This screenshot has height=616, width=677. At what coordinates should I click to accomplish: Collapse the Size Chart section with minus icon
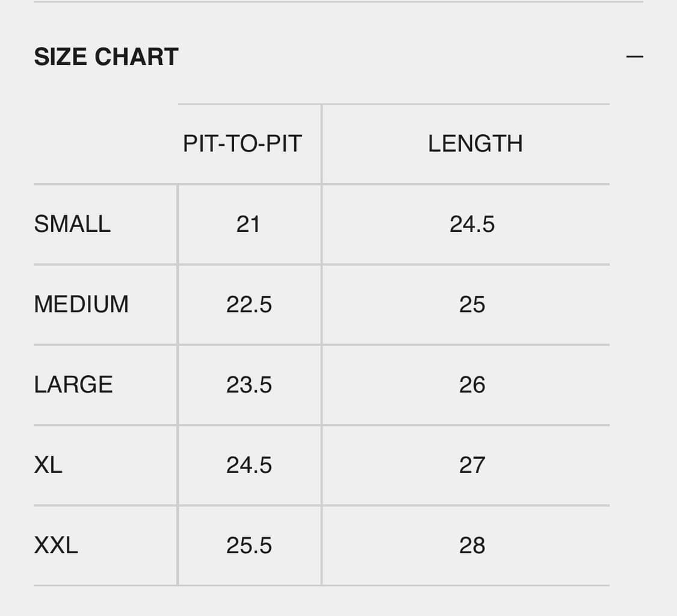[634, 57]
